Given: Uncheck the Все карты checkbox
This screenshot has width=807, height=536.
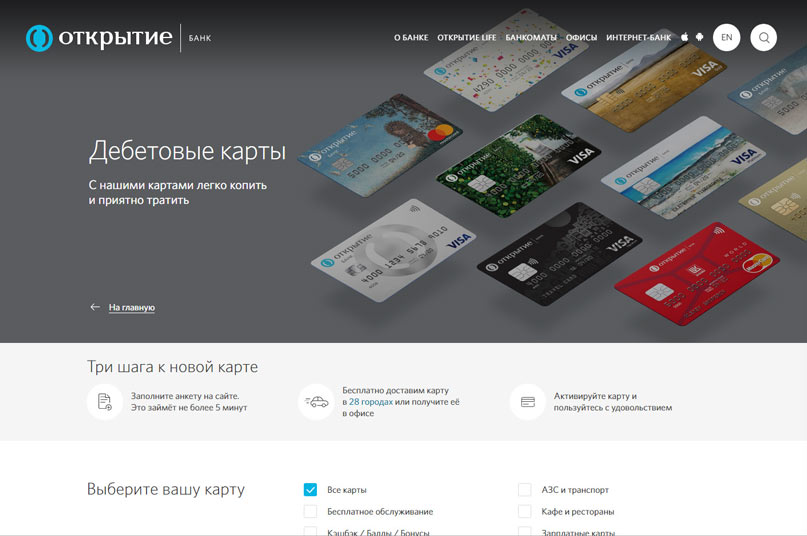Looking at the screenshot, I should (x=310, y=490).
